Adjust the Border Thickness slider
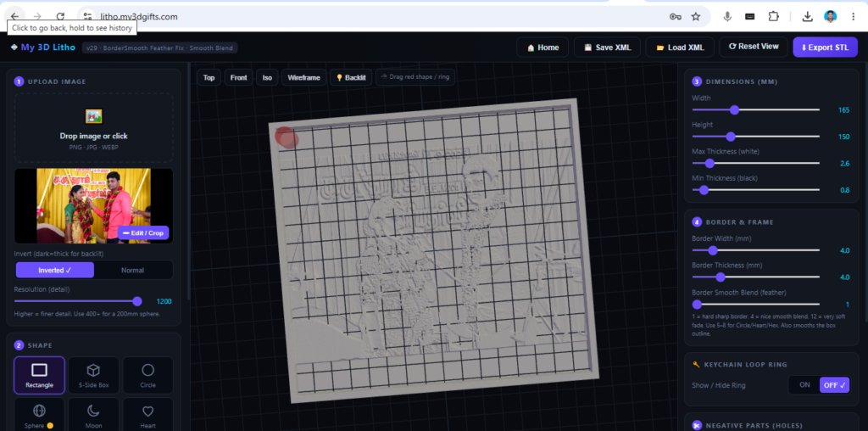The width and height of the screenshot is (868, 431). coord(755,277)
